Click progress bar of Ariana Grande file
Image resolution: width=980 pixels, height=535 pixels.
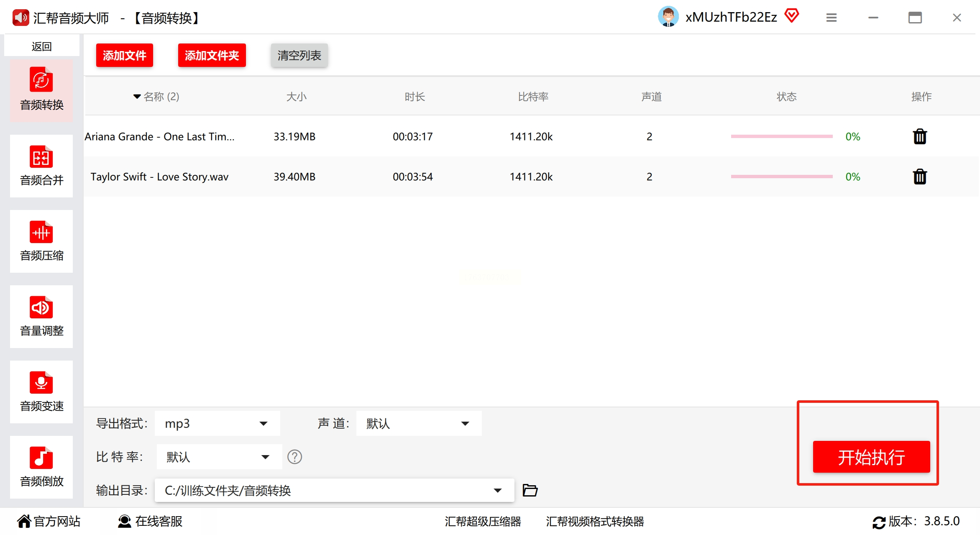click(x=781, y=136)
